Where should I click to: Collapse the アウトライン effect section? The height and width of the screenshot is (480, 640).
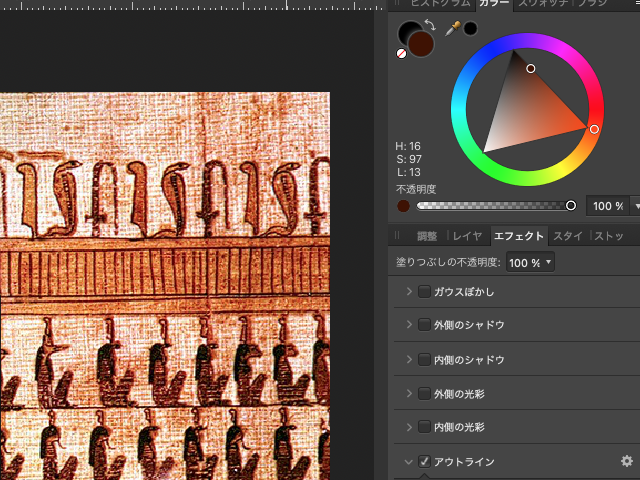pos(409,462)
